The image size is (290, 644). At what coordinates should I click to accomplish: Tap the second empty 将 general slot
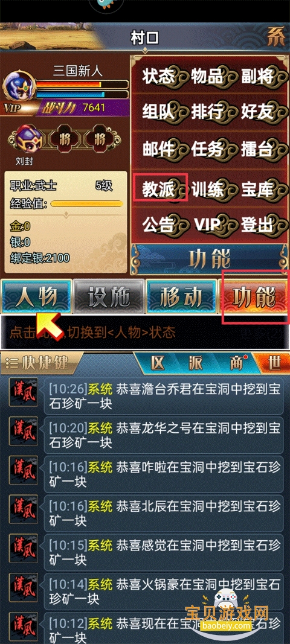click(100, 138)
